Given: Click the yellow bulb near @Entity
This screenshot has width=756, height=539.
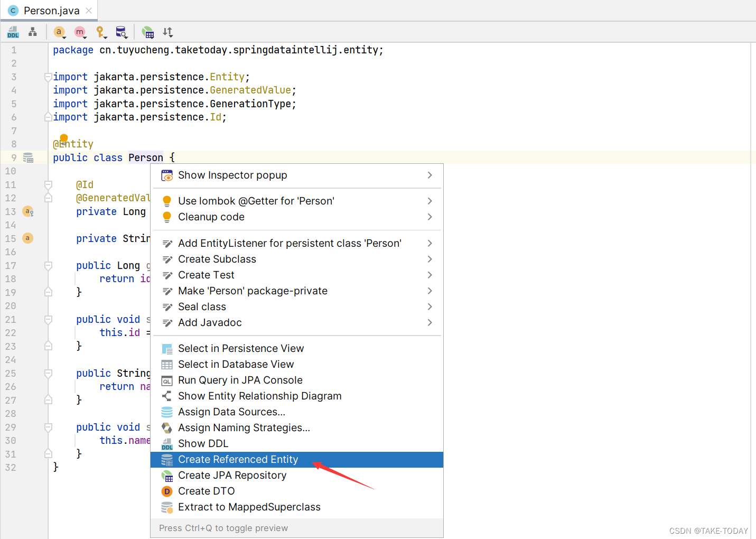Looking at the screenshot, I should coord(64,140).
